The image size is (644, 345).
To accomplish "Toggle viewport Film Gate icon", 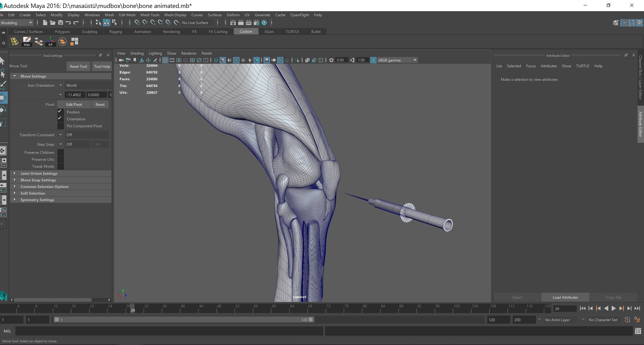I will pyautogui.click(x=172, y=60).
